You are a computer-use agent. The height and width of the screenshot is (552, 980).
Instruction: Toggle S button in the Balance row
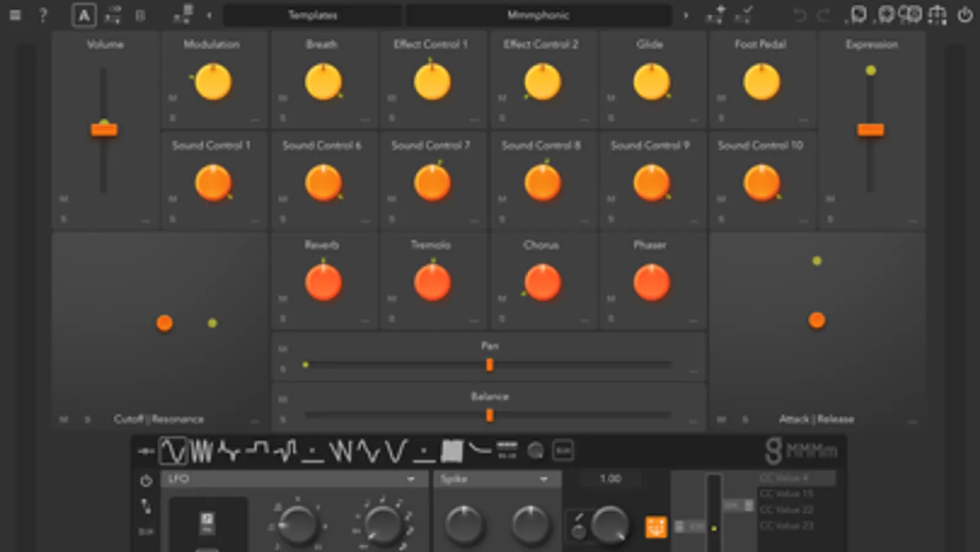click(283, 420)
